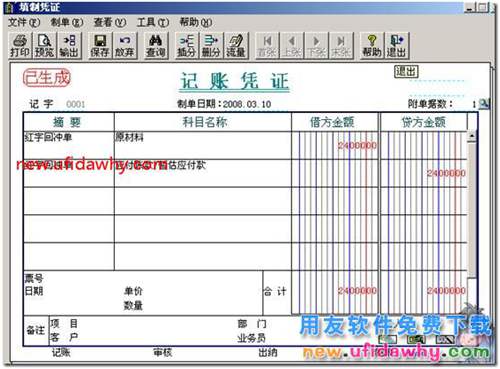Select the 记 字 voucher number 0001
This screenshot has width=500, height=369.
click(x=76, y=104)
